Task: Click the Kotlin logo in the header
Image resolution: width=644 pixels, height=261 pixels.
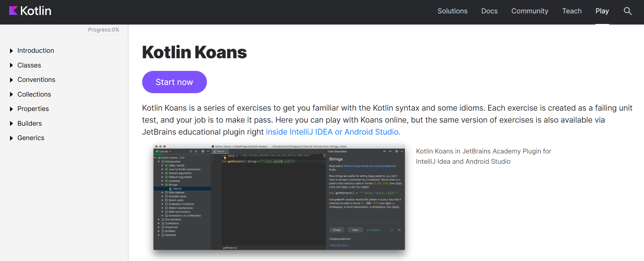Action: tap(30, 11)
